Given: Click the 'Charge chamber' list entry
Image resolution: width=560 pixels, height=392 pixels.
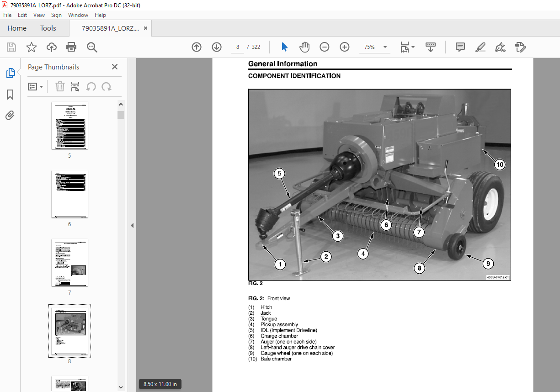Looking at the screenshot, I should coord(279,336).
